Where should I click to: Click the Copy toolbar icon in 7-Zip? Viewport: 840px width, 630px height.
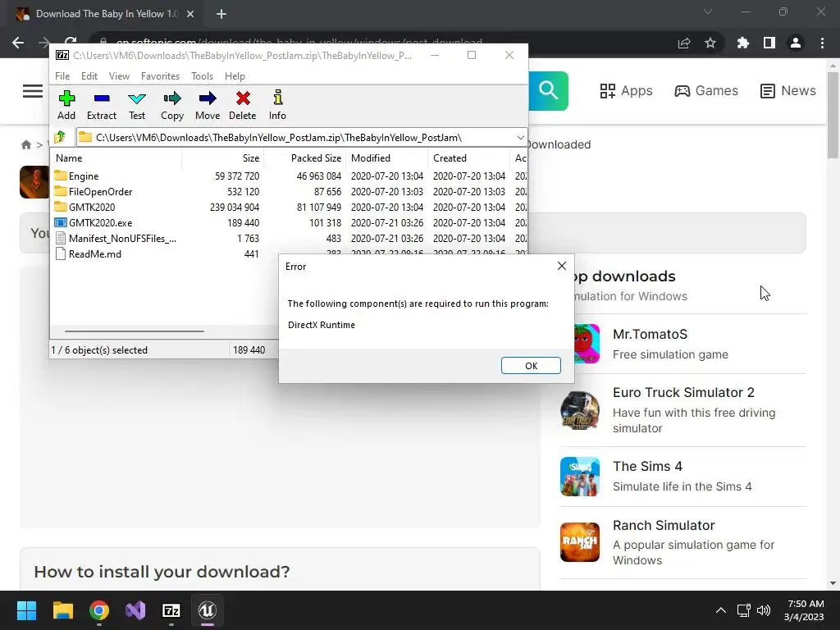[172, 105]
